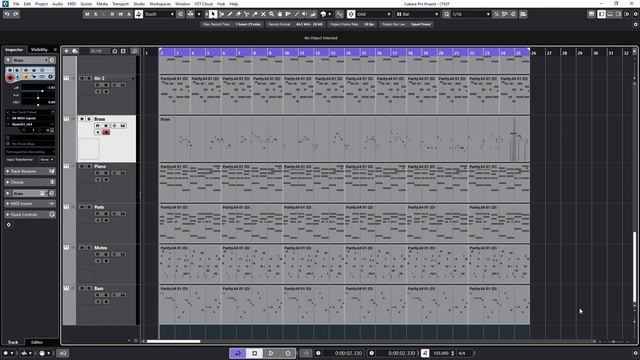The height and width of the screenshot is (360, 640).
Task: Click the Piano track name
Action: tap(100, 166)
